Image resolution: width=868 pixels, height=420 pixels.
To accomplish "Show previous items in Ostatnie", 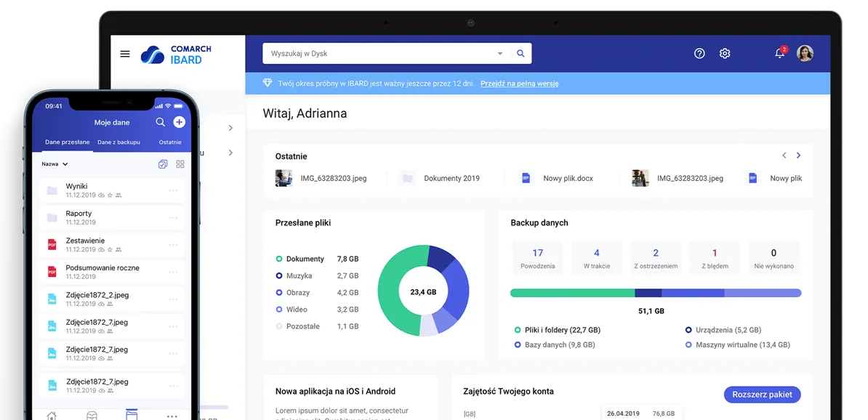I will tap(784, 156).
